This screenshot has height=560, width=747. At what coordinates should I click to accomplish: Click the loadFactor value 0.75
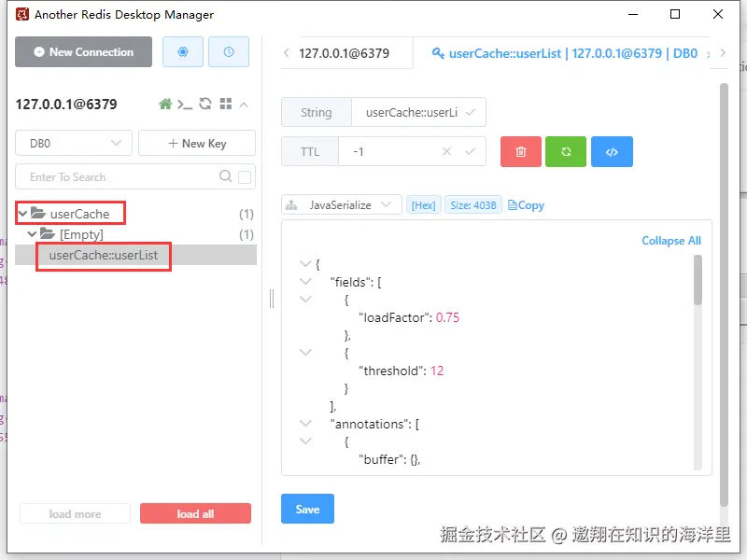point(447,317)
